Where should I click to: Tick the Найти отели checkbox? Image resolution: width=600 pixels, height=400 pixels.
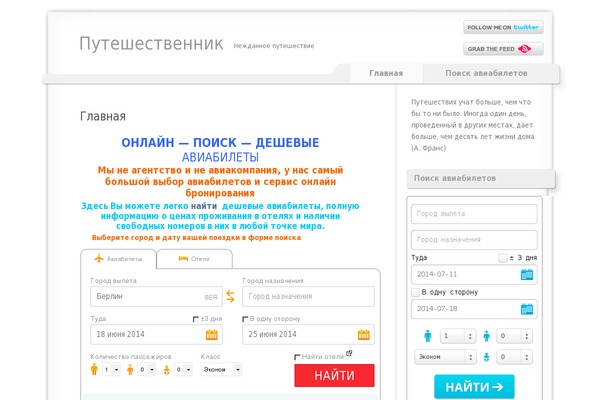[297, 357]
